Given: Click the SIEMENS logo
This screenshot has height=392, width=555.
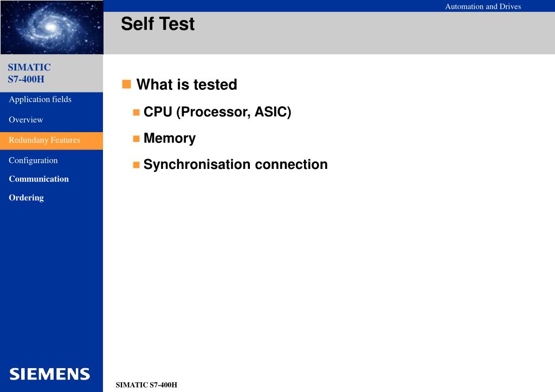Looking at the screenshot, I should pos(49,374).
